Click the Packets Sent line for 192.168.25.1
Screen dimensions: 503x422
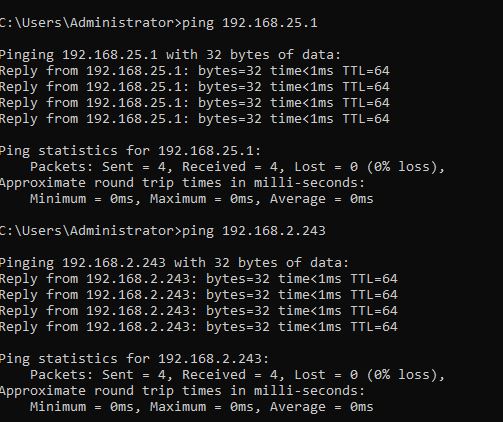238,167
